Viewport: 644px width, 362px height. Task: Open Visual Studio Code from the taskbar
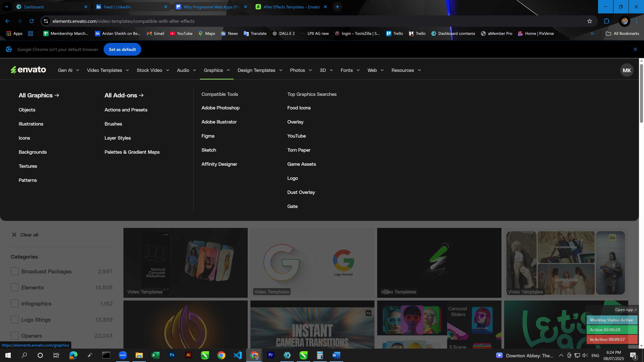coord(238,355)
